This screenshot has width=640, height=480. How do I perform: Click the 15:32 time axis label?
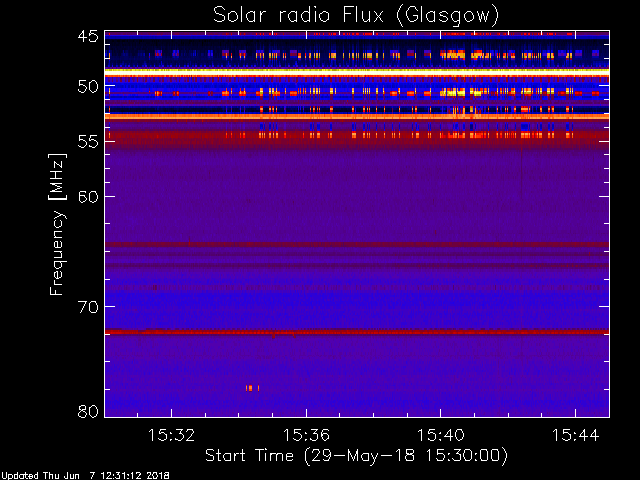coord(171,435)
